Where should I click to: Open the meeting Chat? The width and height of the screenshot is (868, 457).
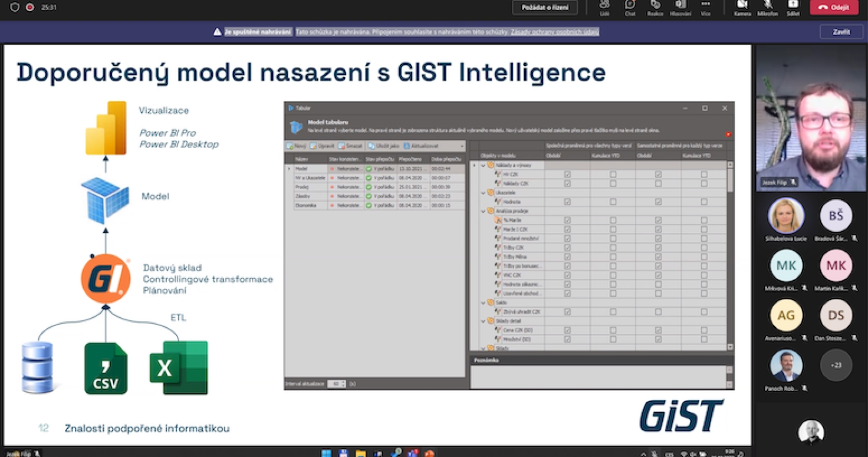(x=630, y=8)
